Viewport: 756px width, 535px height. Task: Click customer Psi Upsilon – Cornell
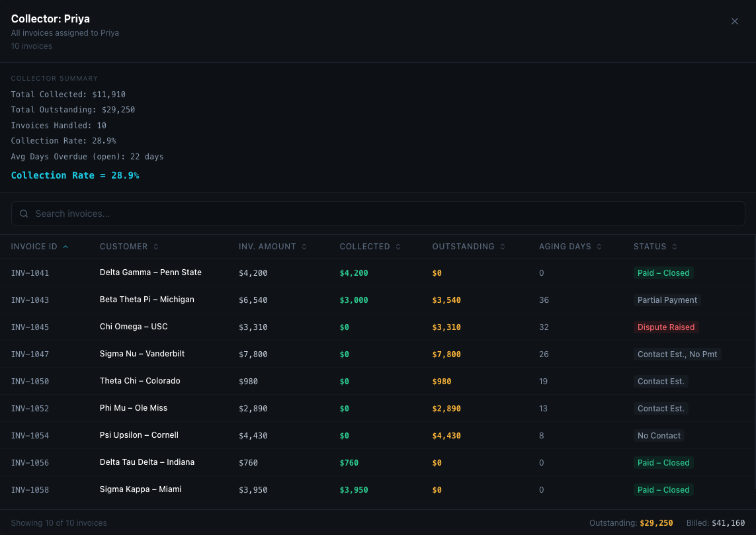point(139,434)
